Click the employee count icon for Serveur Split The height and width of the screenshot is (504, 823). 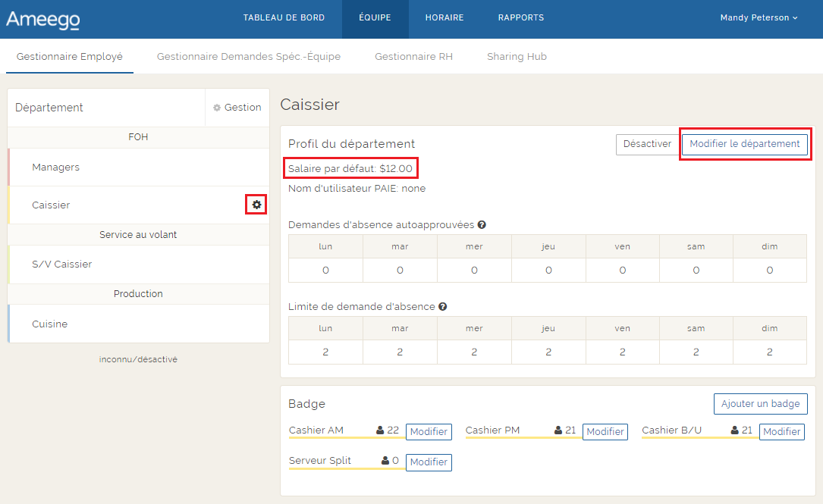coord(385,461)
